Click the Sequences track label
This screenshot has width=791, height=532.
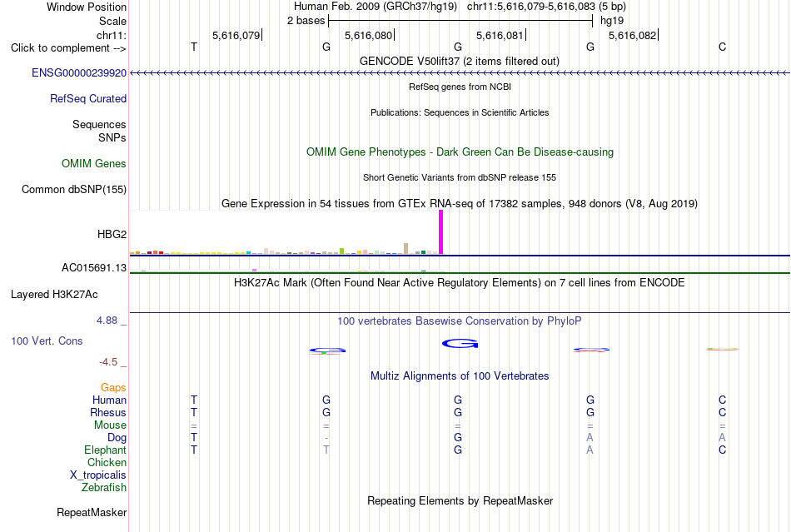tap(99, 124)
